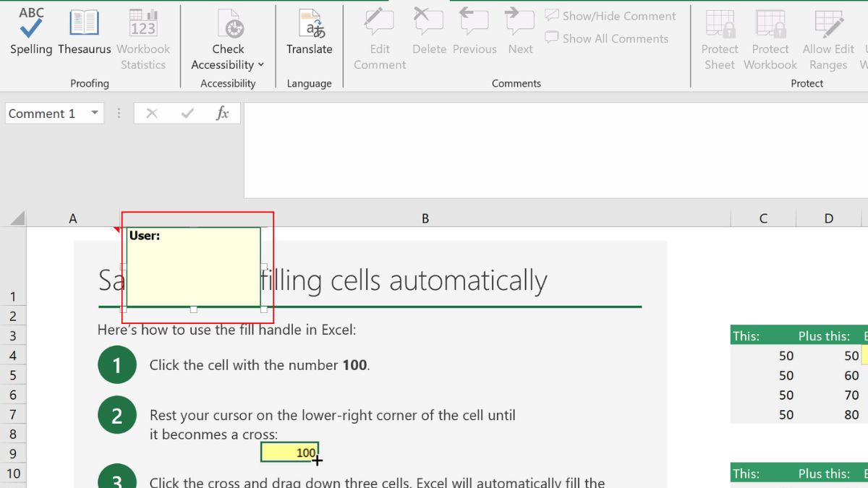
Task: Select the column B header
Action: [x=425, y=218]
